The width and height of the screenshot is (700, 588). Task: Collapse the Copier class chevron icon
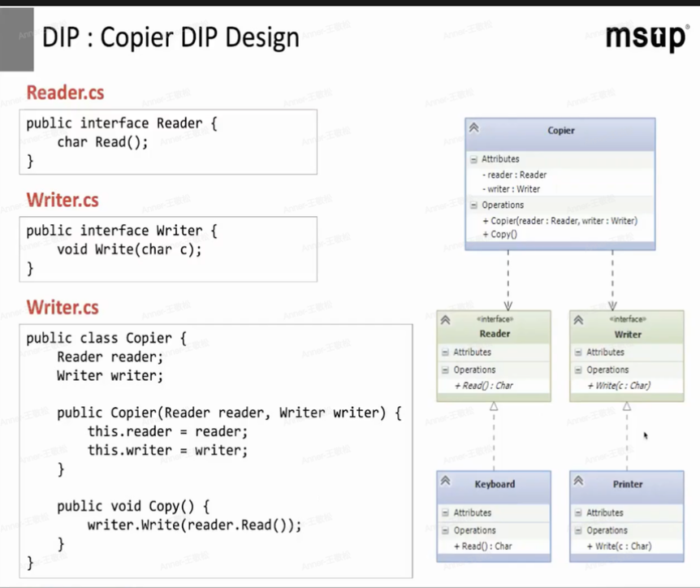(474, 128)
